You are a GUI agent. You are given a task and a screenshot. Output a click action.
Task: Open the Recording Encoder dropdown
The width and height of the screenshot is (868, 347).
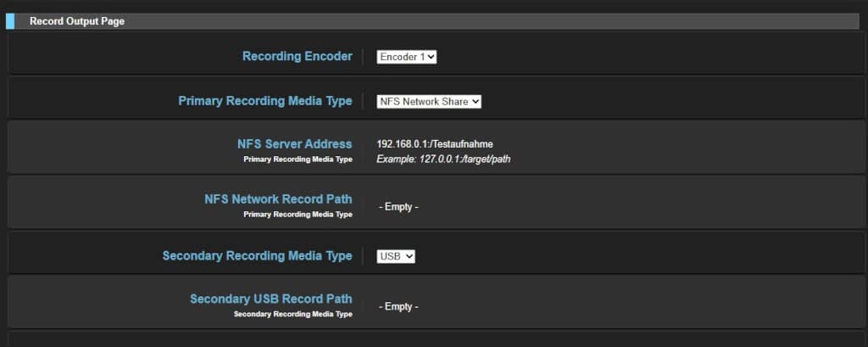pos(406,57)
